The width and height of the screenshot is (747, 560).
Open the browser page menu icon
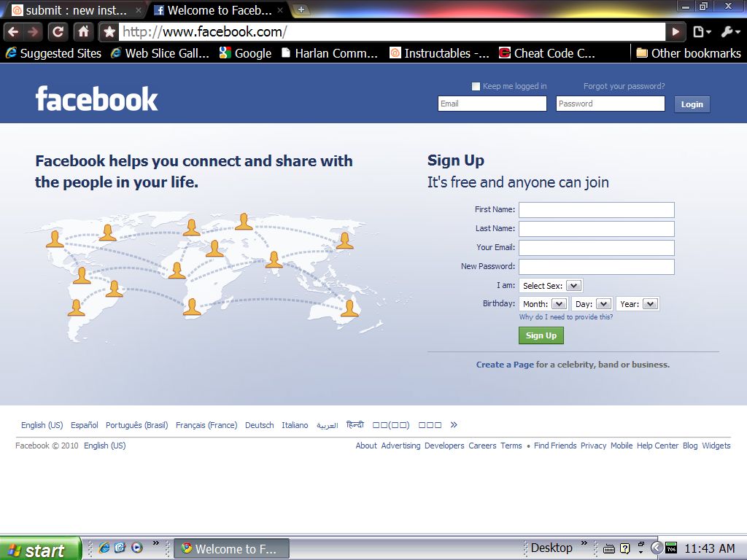point(702,32)
